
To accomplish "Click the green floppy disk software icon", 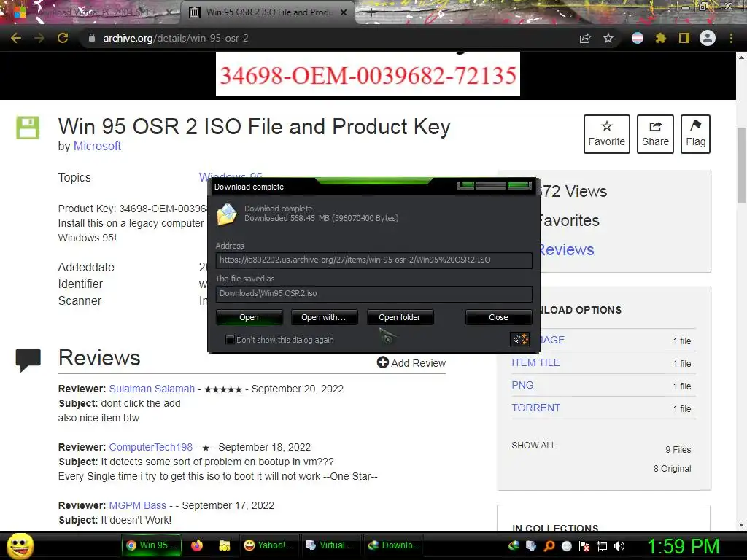I will tap(28, 128).
